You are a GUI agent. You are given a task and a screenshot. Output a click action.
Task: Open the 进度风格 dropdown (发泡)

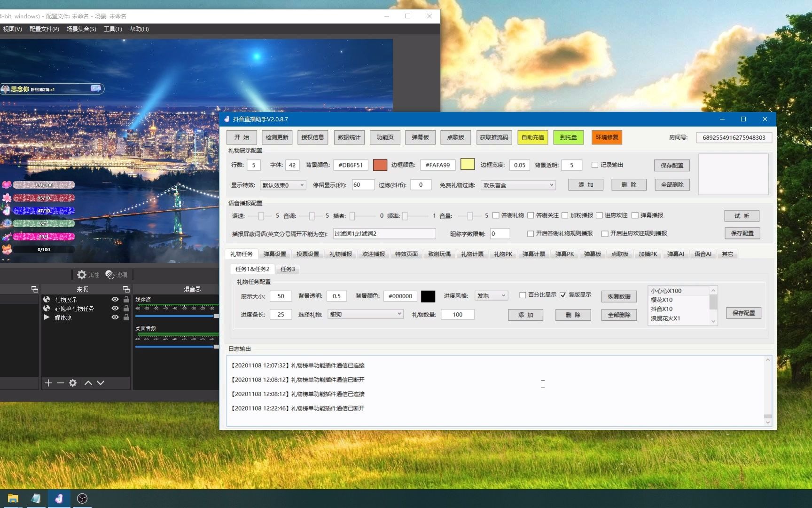tap(491, 296)
